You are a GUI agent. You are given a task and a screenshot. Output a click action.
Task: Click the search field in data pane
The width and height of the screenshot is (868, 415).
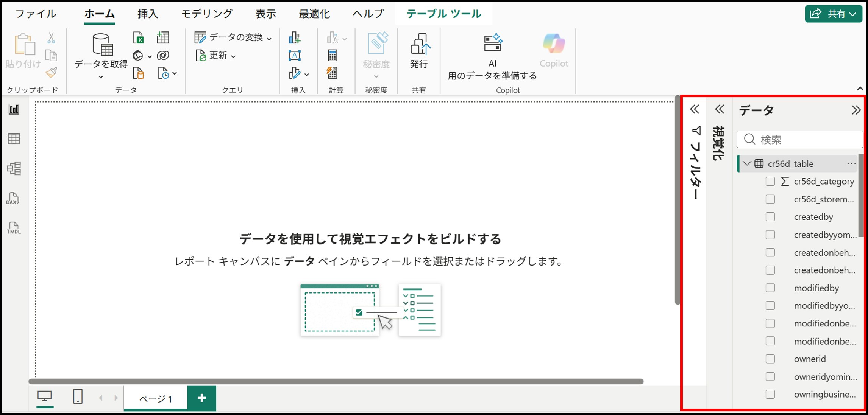point(799,139)
